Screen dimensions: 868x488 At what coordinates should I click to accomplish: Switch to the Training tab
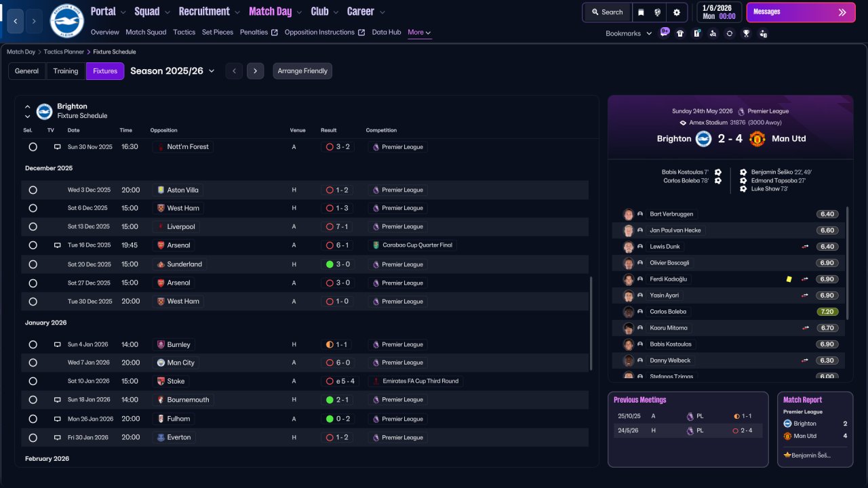tap(66, 71)
